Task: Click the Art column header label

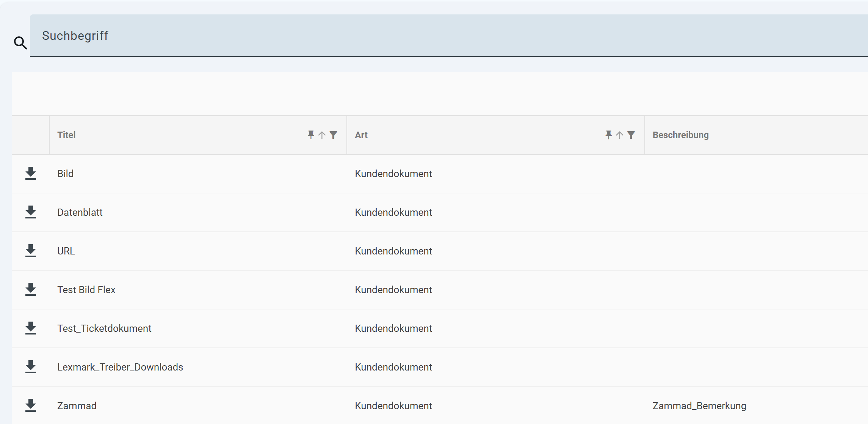Action: pos(361,135)
